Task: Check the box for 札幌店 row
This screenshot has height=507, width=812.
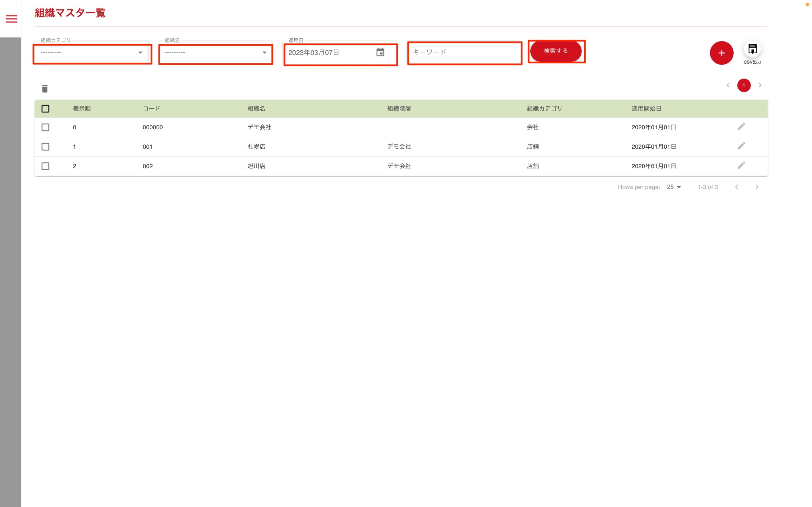Action: (45, 147)
